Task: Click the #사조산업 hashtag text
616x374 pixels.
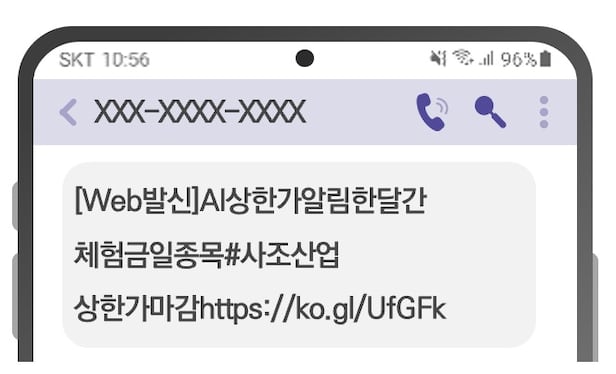Action: (281, 255)
